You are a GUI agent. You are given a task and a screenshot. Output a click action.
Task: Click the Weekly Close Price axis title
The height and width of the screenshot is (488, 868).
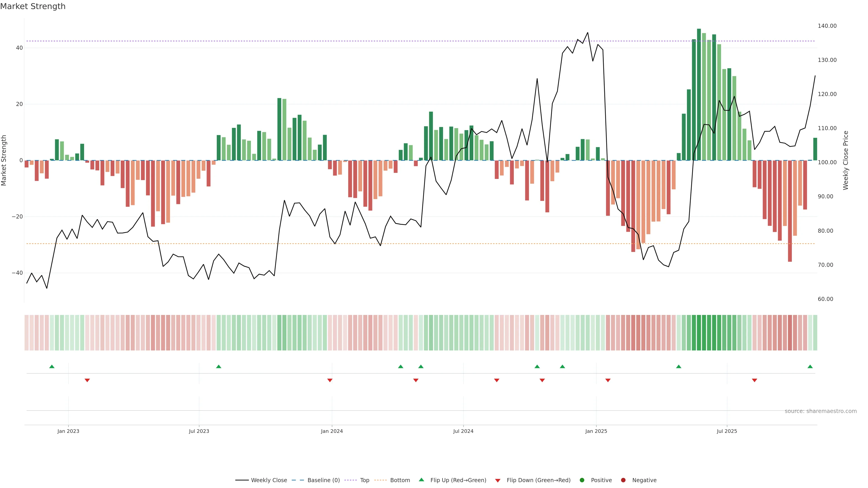846,160
